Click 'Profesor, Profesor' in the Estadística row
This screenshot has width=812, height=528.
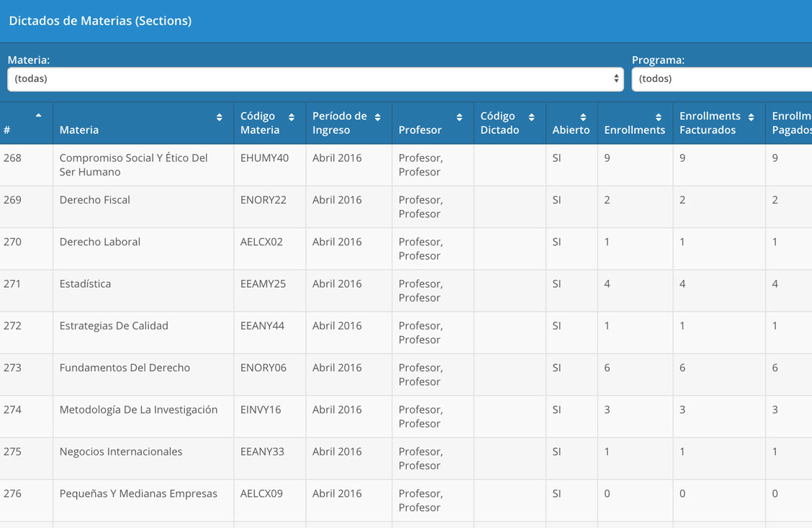(420, 291)
